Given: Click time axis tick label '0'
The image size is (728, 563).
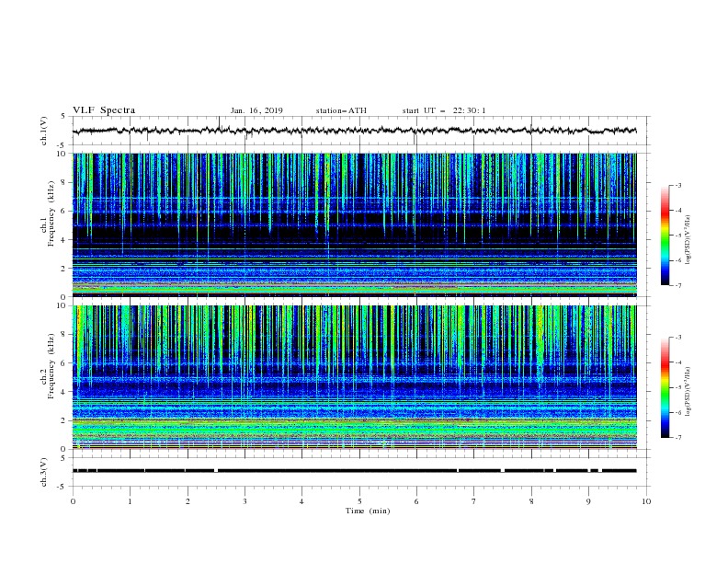Looking at the screenshot, I should 73,501.
